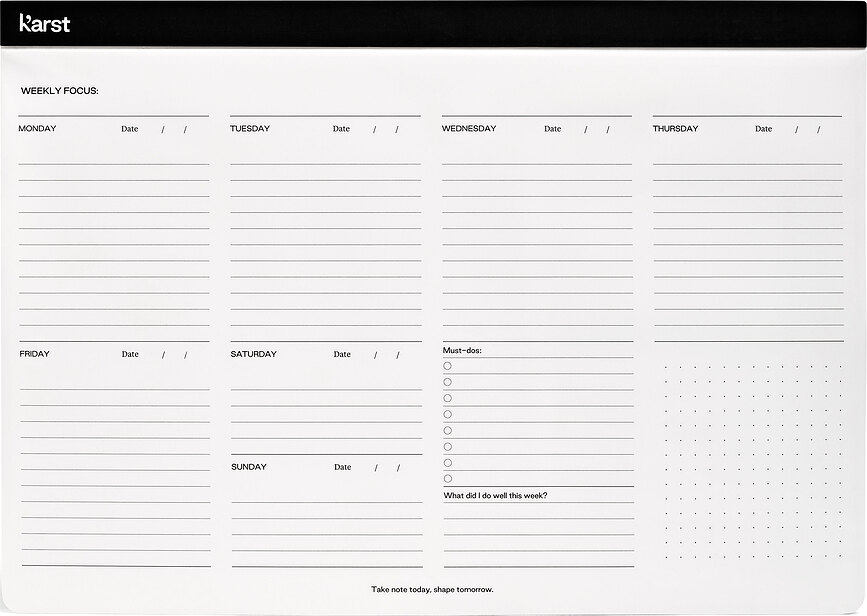
Task: Tick the first Must-dos circle checkbox
Action: click(x=447, y=366)
